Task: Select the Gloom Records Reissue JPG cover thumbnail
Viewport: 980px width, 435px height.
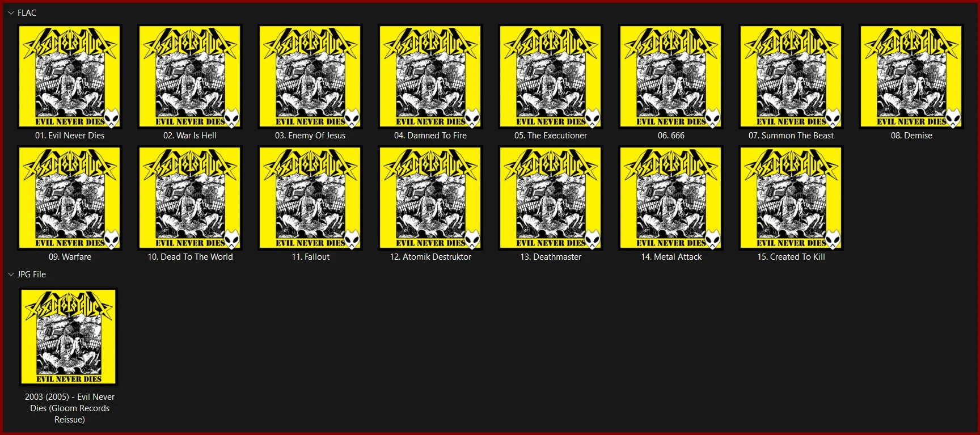Action: pyautogui.click(x=69, y=337)
